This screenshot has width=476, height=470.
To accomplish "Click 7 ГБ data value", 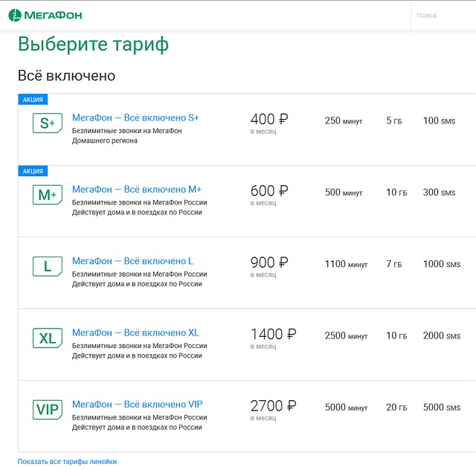I will coord(394,264).
